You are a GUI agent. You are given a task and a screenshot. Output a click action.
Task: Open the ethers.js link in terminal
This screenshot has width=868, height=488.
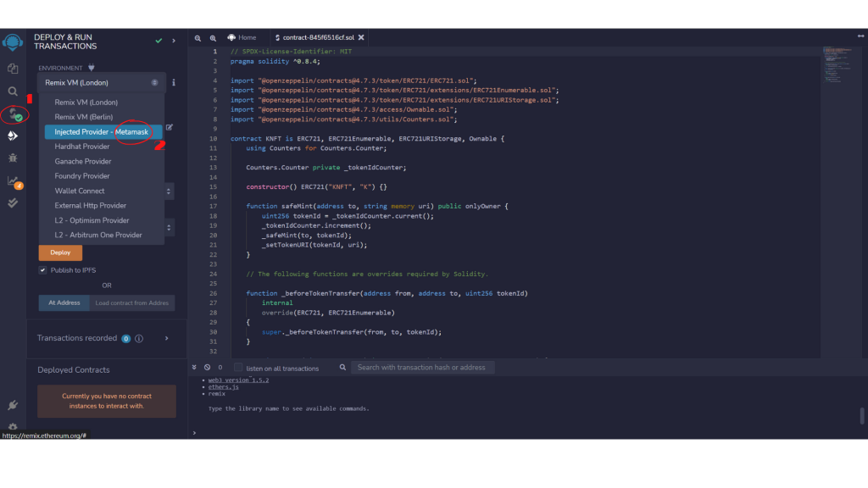pos(223,386)
